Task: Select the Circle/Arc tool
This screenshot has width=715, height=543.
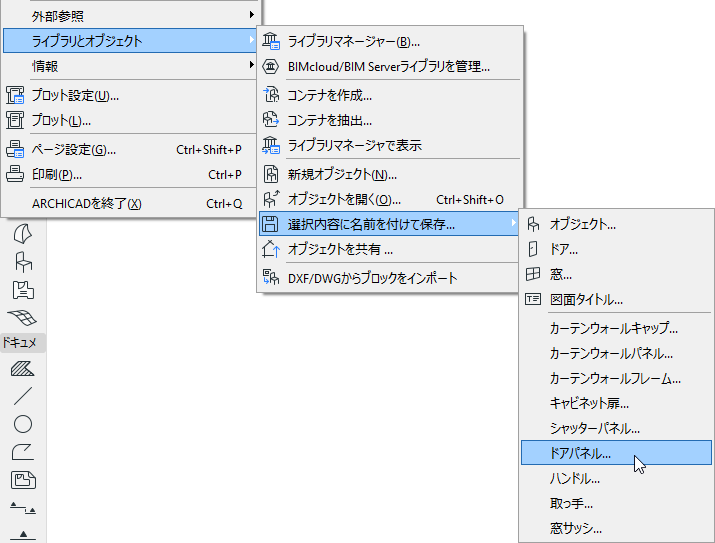Action: pyautogui.click(x=22, y=425)
